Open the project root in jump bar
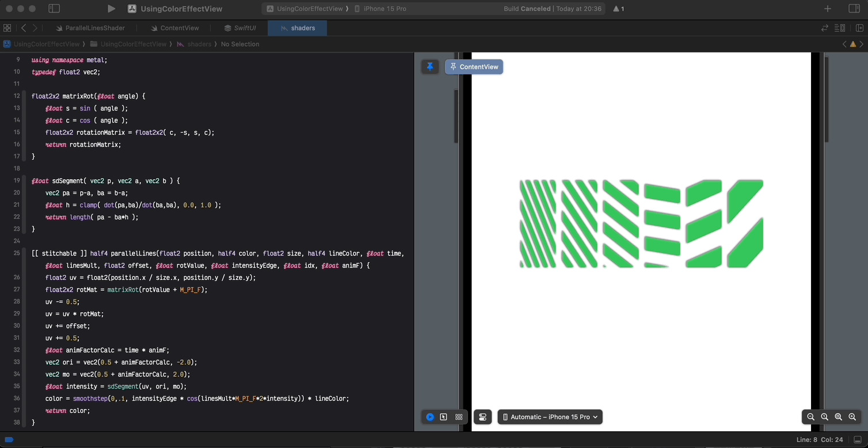Screen dimensions: 868x448 [x=41, y=44]
